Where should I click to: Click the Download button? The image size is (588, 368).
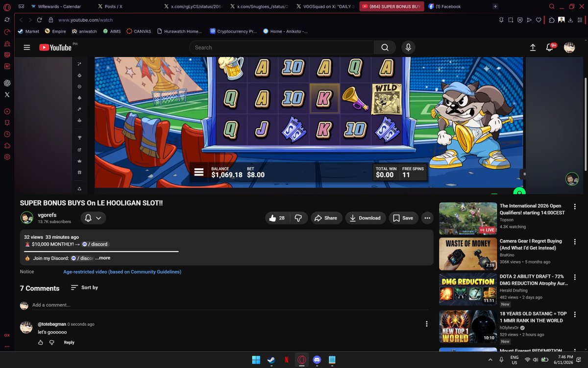[x=366, y=218]
